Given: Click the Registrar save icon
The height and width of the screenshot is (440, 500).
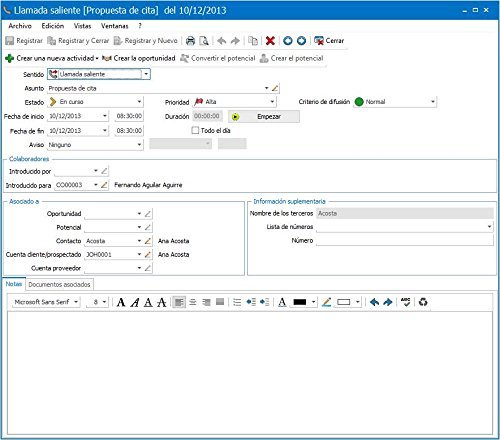Looking at the screenshot, I should (9, 41).
